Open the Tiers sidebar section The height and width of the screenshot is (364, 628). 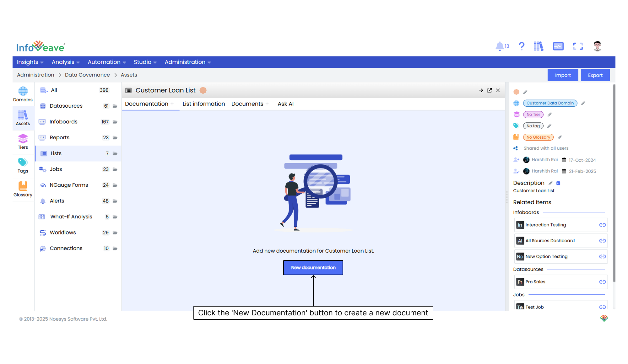tap(23, 142)
